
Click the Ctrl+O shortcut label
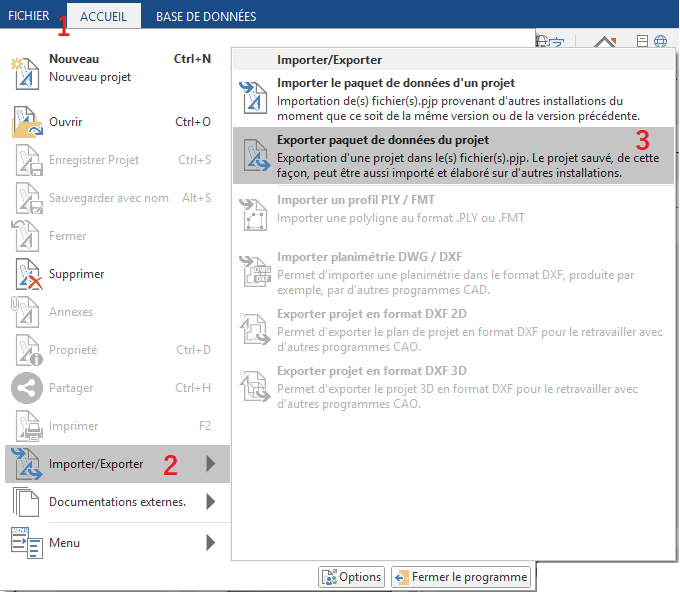click(193, 122)
